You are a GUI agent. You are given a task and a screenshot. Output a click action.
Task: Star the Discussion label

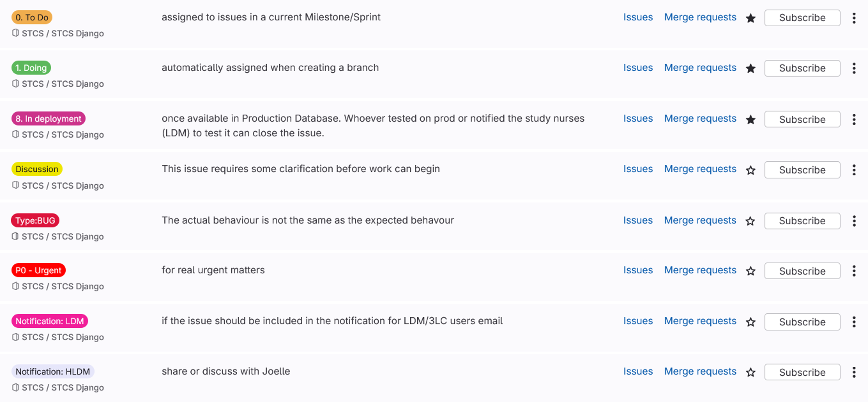[750, 170]
